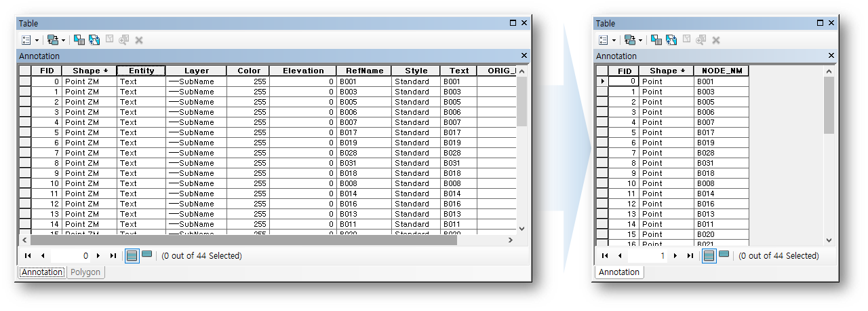Go to last record in right table
This screenshot has width=868, height=311.
click(690, 256)
